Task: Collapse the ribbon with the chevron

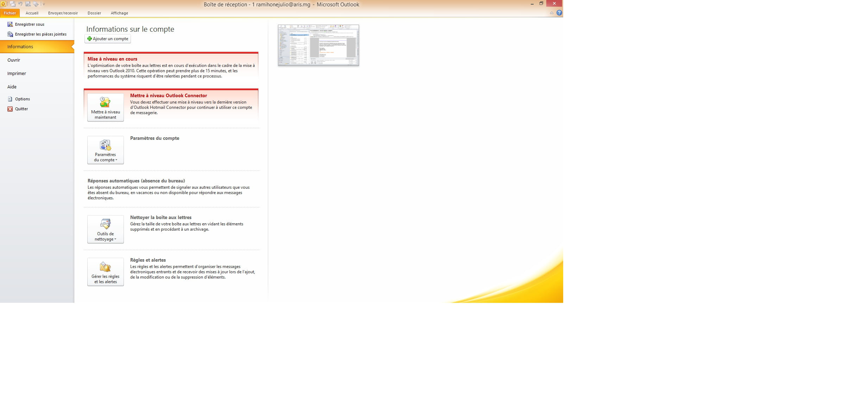Action: (552, 13)
